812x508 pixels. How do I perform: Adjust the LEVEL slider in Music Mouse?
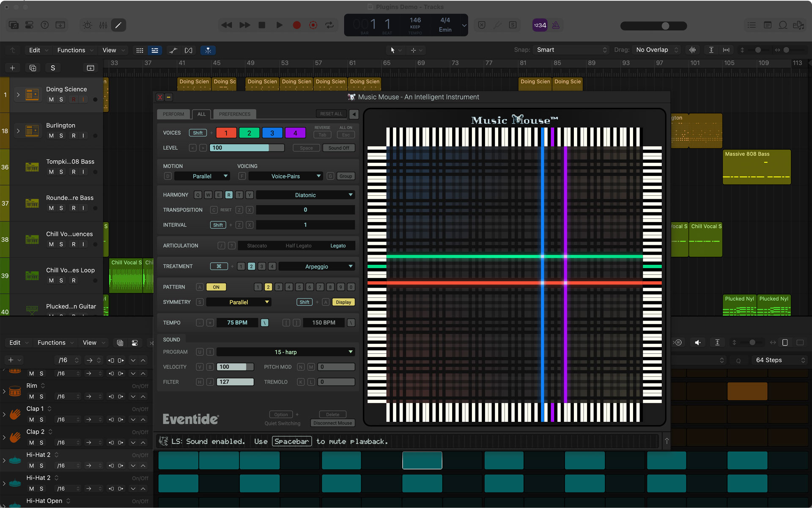pos(247,148)
